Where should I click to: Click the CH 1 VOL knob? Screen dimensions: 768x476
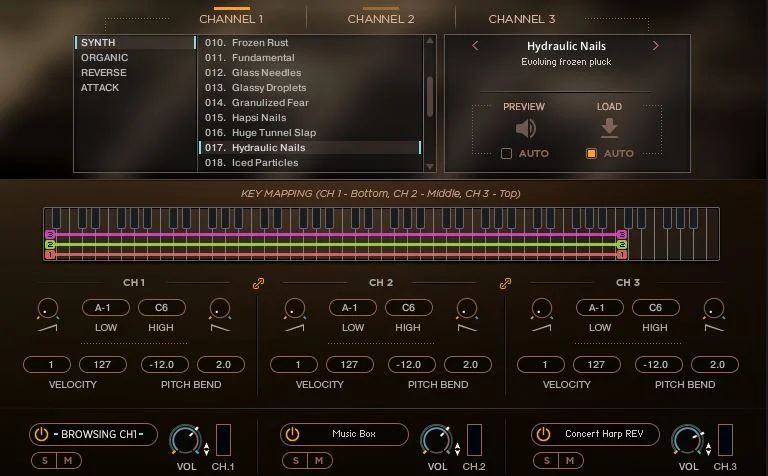(x=185, y=439)
